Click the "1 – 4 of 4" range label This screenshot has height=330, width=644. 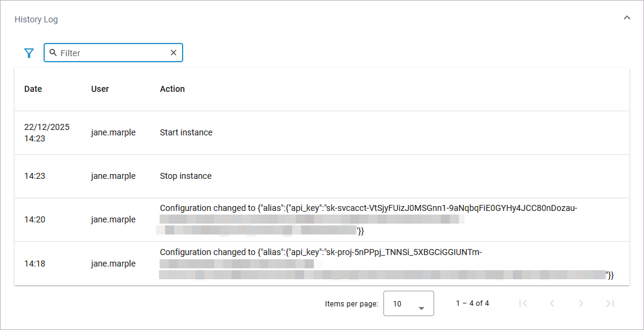472,303
